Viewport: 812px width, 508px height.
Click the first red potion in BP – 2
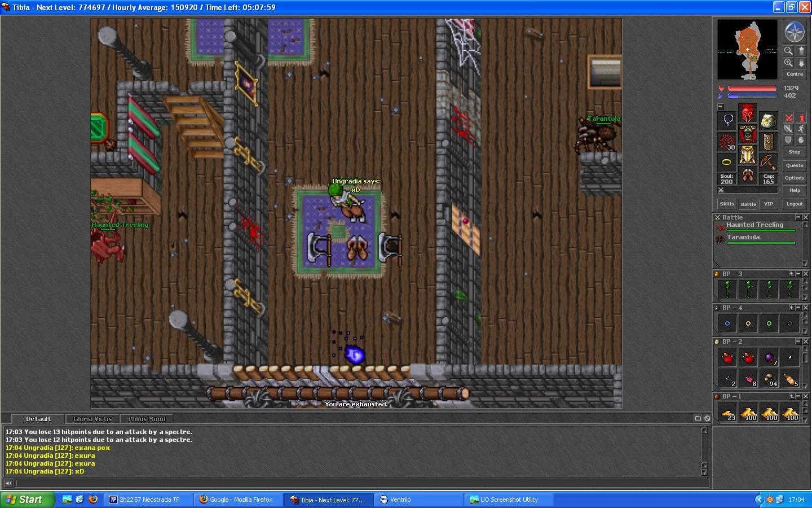coord(727,357)
